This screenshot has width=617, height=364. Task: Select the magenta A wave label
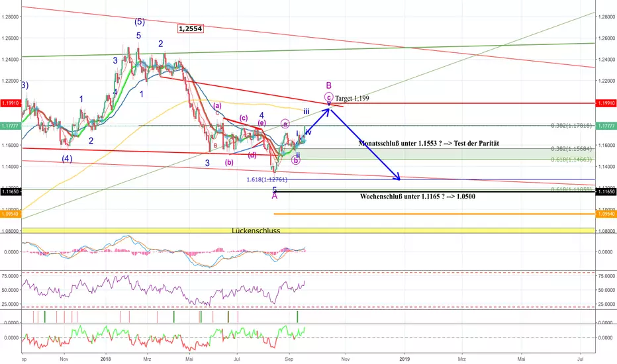(274, 197)
